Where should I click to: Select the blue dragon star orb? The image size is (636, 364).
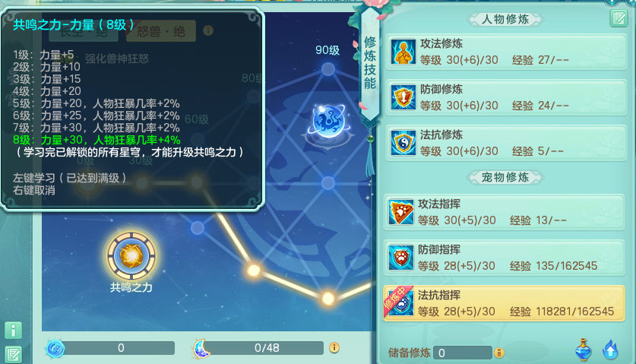tap(328, 121)
